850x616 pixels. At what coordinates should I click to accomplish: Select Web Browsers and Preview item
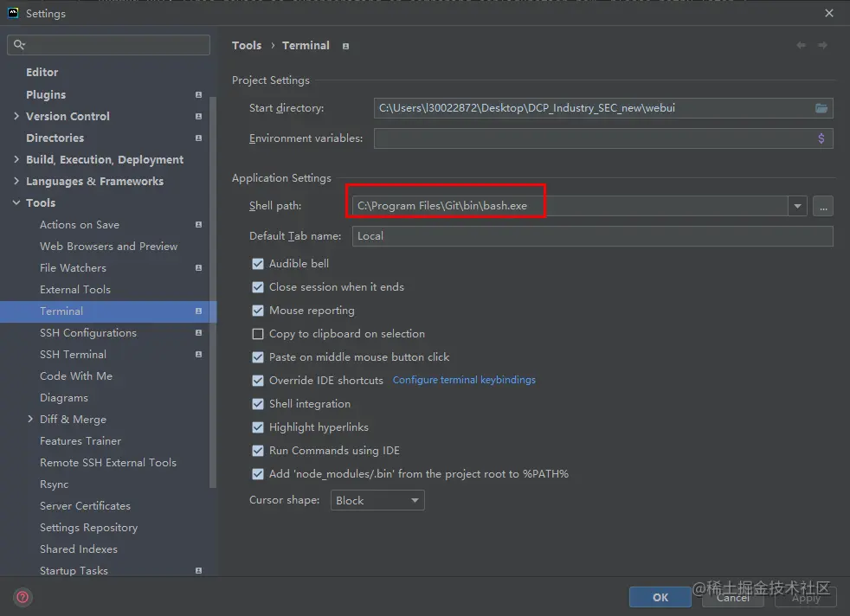tap(108, 246)
